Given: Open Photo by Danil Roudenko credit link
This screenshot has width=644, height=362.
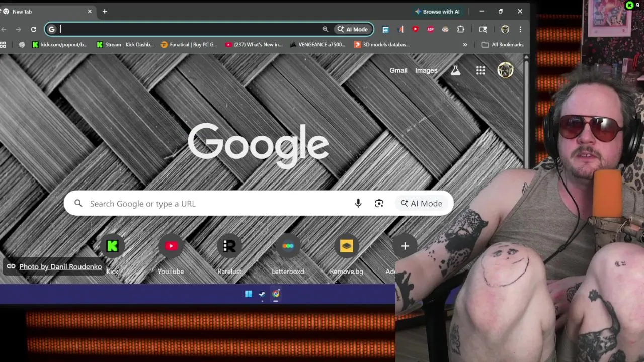Looking at the screenshot, I should [60, 266].
